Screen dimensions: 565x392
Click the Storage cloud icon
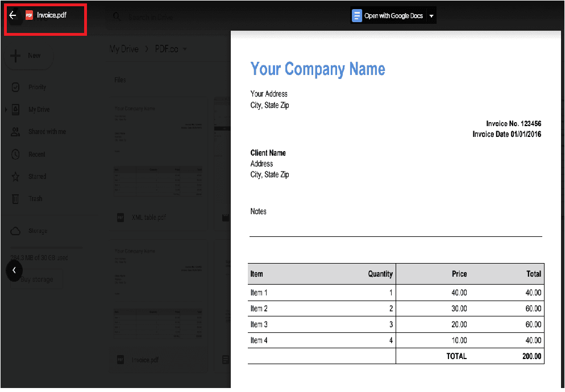pyautogui.click(x=16, y=231)
